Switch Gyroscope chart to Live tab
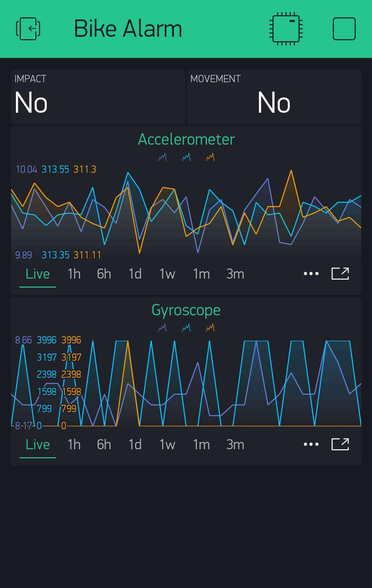 tap(38, 445)
